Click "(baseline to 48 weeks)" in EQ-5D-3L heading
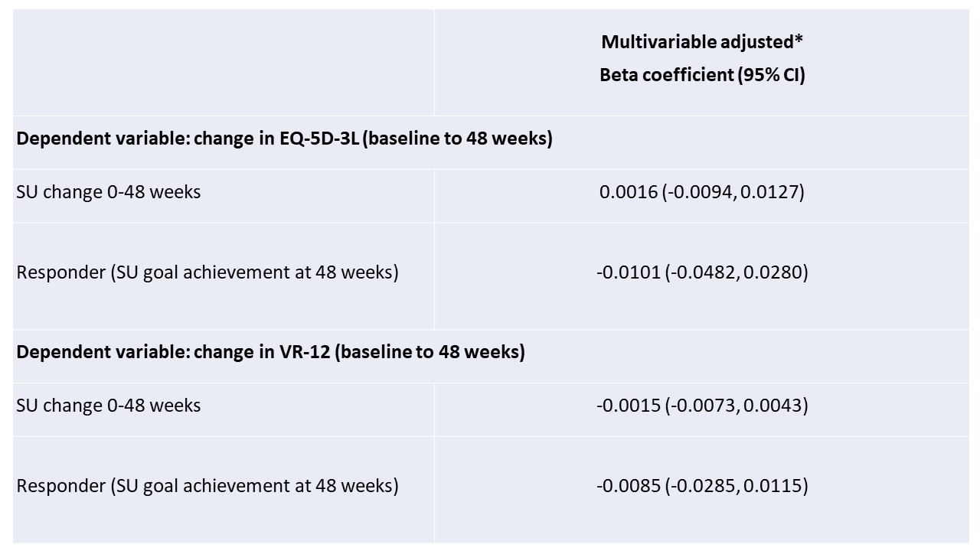Viewport: 980px width, 551px height. [458, 139]
